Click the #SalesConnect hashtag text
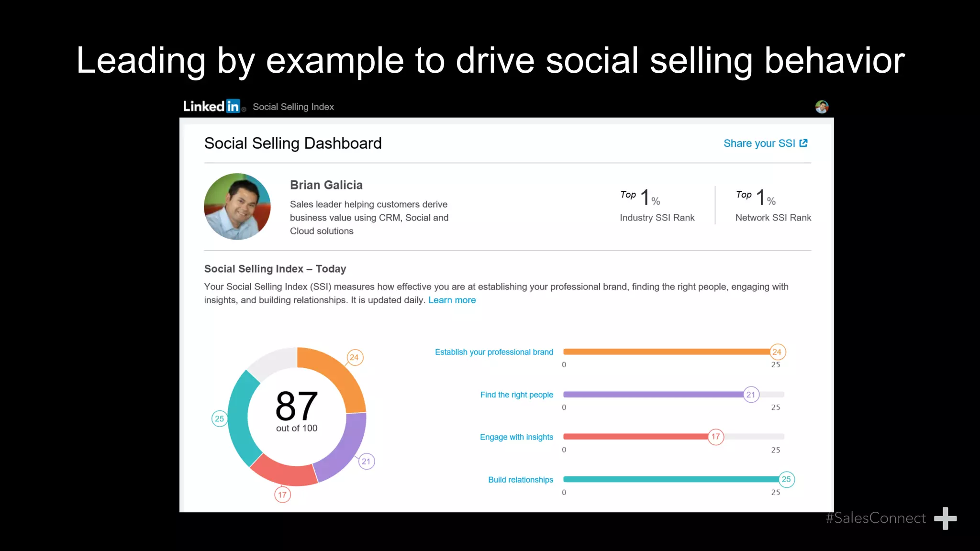This screenshot has height=551, width=980. coord(876,518)
